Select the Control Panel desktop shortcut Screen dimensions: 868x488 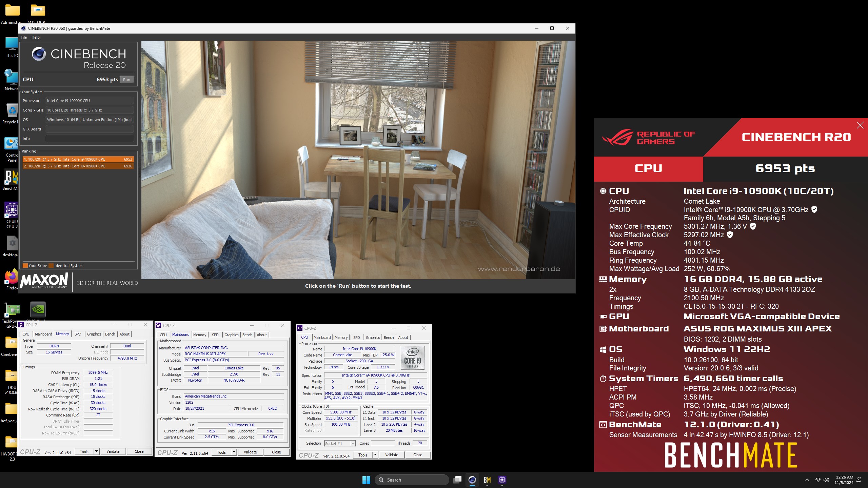(12, 150)
